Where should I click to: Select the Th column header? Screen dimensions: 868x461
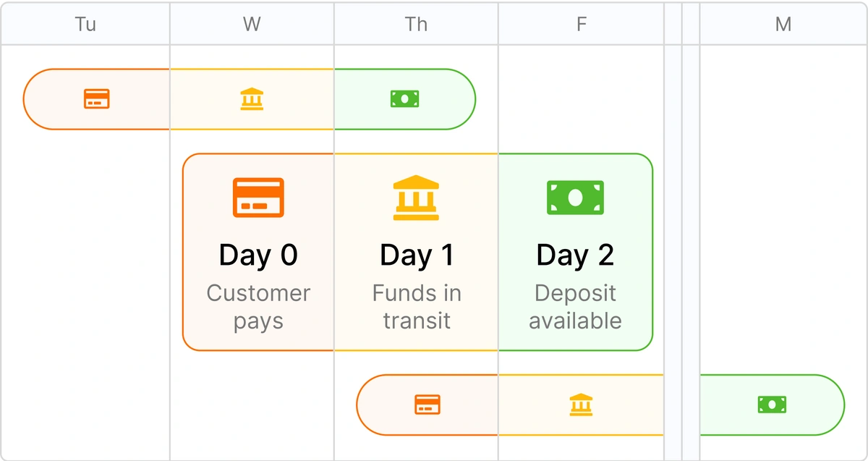click(416, 25)
